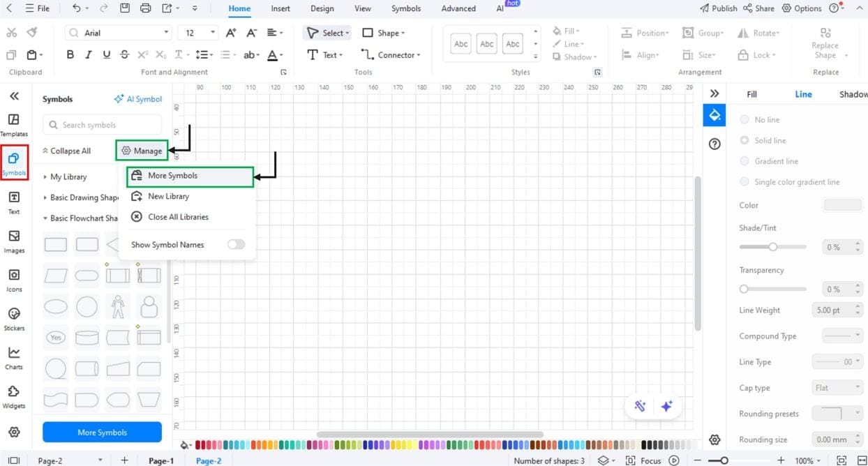Open the Stickers sidebar panel

[x=14, y=320]
